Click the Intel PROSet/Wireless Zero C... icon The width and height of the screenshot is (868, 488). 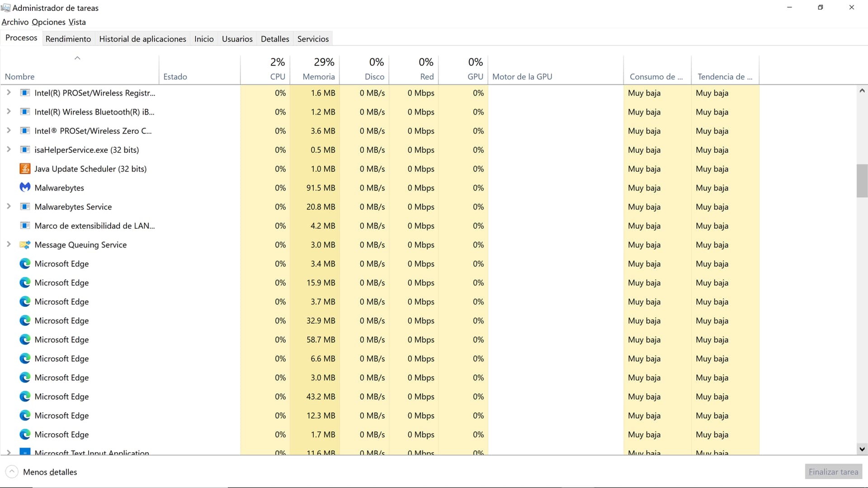click(x=25, y=131)
